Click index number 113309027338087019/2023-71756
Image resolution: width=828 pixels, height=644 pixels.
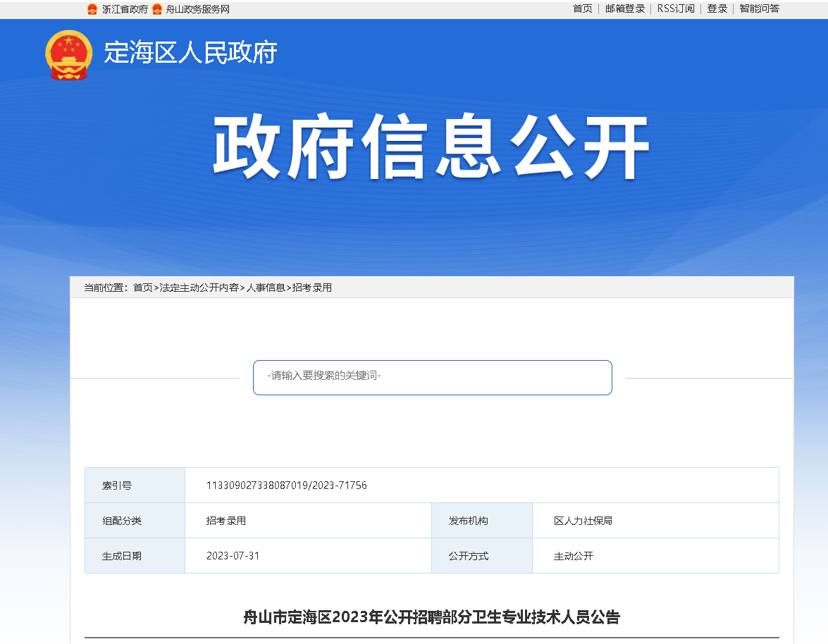click(286, 485)
